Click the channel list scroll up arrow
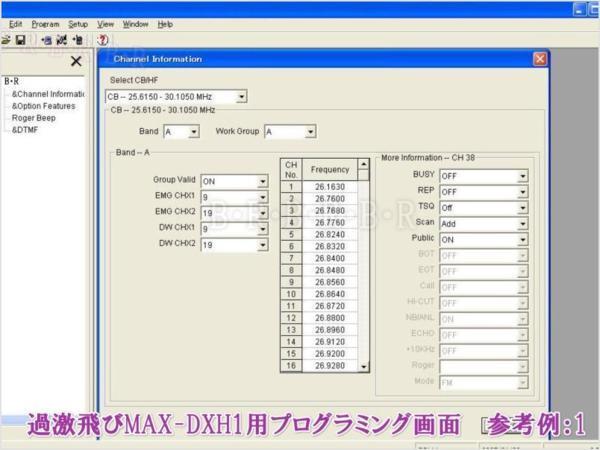Screen dimensions: 600x450 tap(363, 165)
